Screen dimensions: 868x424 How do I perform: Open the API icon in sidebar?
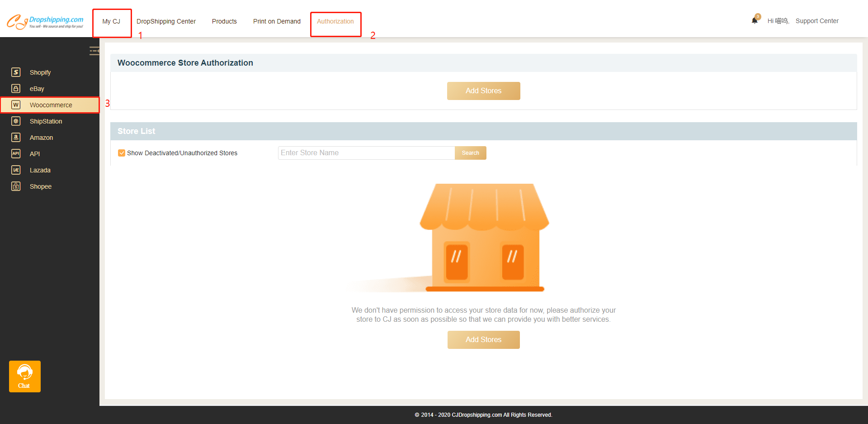coord(16,154)
